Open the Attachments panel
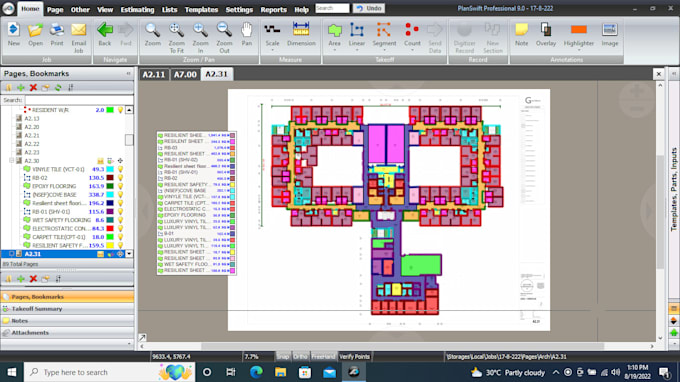 (67, 333)
